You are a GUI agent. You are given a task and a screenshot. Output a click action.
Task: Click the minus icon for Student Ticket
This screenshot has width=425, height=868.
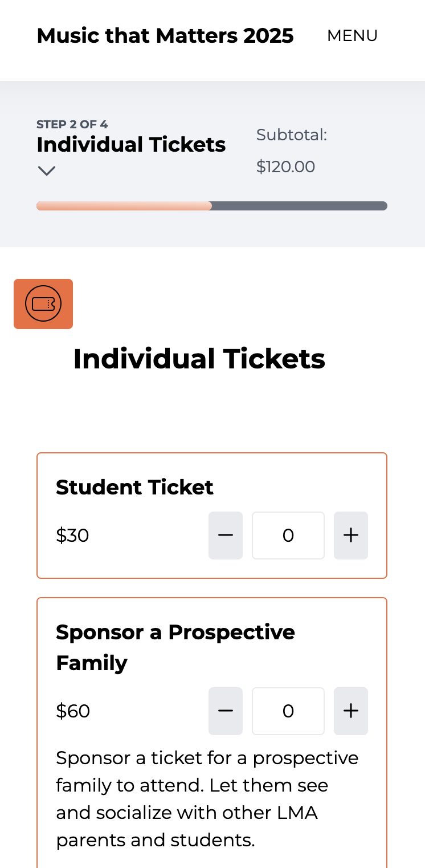point(225,535)
